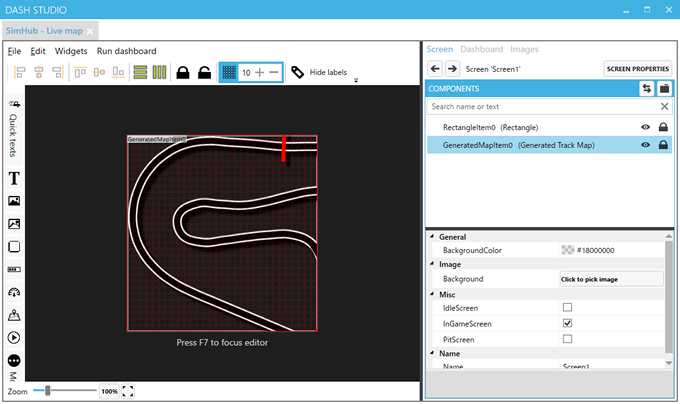Image resolution: width=680 pixels, height=404 pixels.
Task: Select the outlined image tool in sidebar
Action: click(x=14, y=224)
